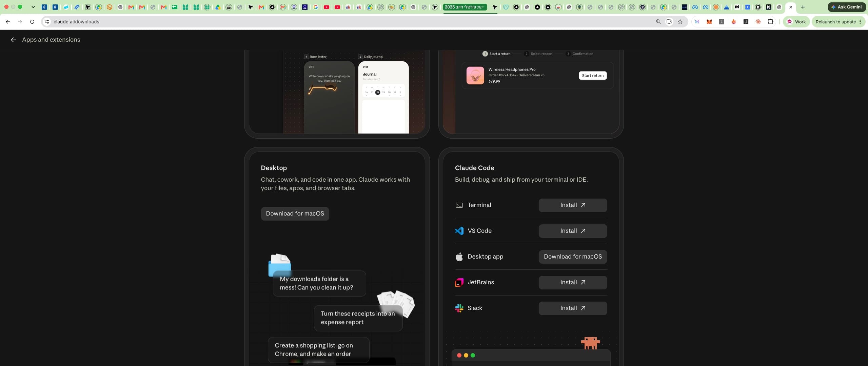Click the Slack logo icon

[x=459, y=308]
